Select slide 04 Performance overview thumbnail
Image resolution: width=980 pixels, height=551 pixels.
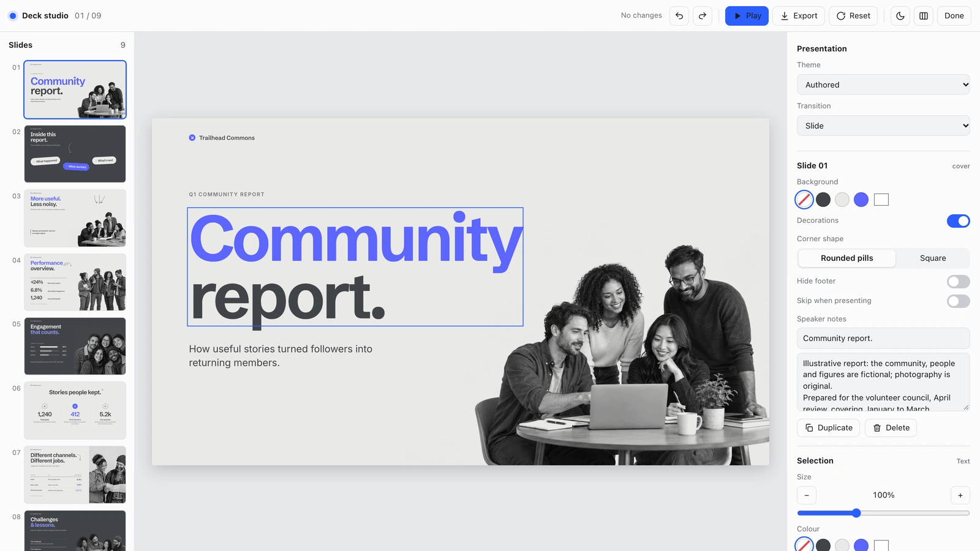[75, 282]
